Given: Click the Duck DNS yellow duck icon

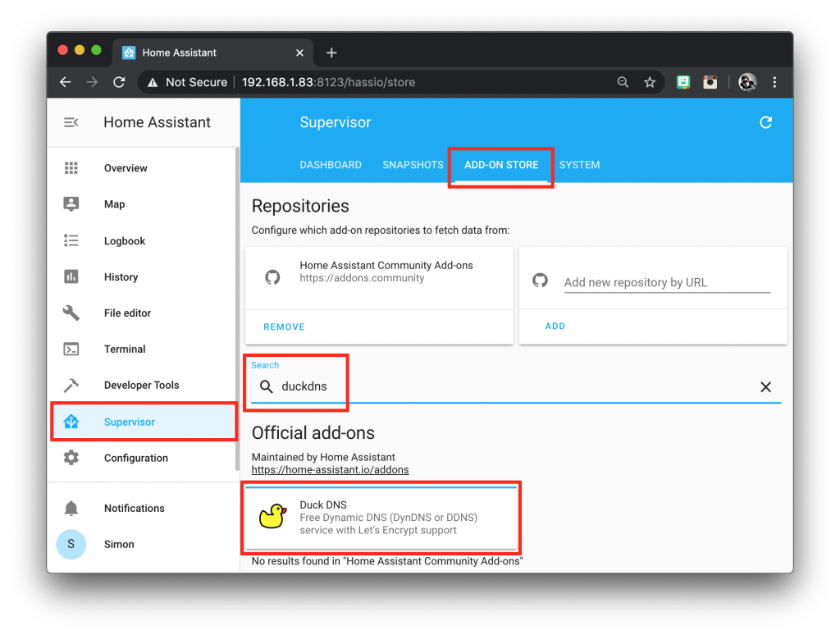Looking at the screenshot, I should click(272, 517).
